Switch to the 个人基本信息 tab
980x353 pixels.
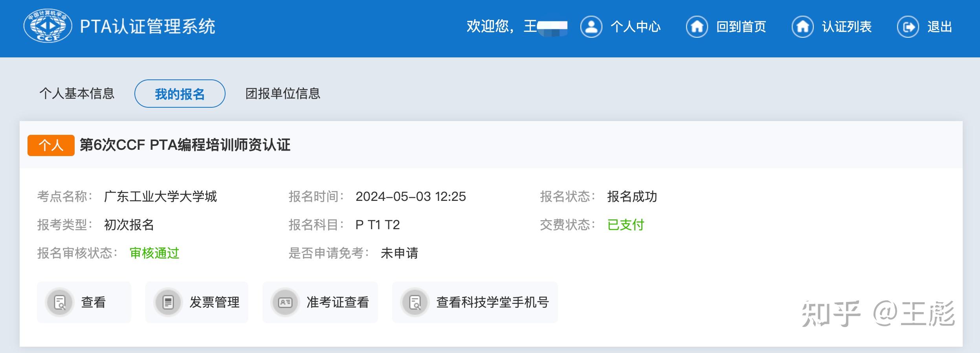[x=77, y=94]
